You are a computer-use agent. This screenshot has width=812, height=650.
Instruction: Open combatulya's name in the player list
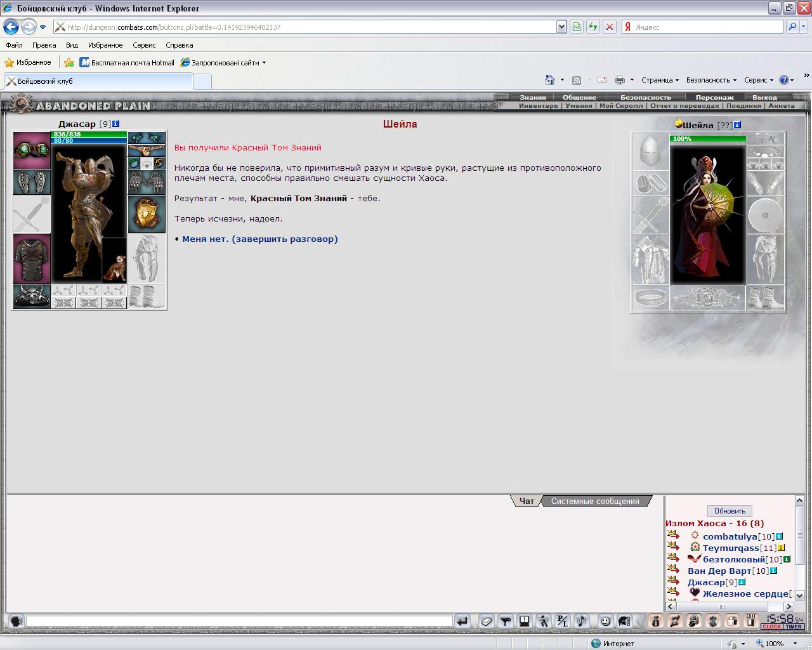point(730,536)
